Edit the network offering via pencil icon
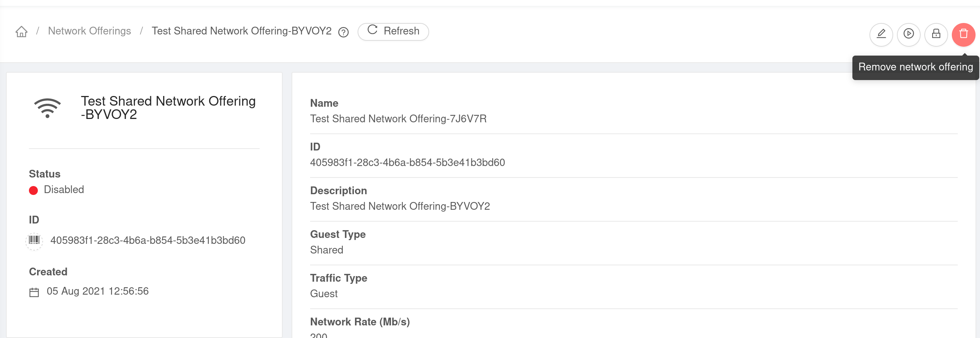The height and width of the screenshot is (338, 980). tap(881, 34)
